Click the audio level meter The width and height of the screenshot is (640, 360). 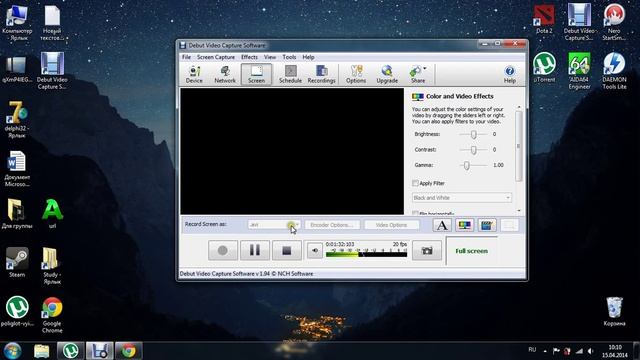pyautogui.click(x=366, y=253)
